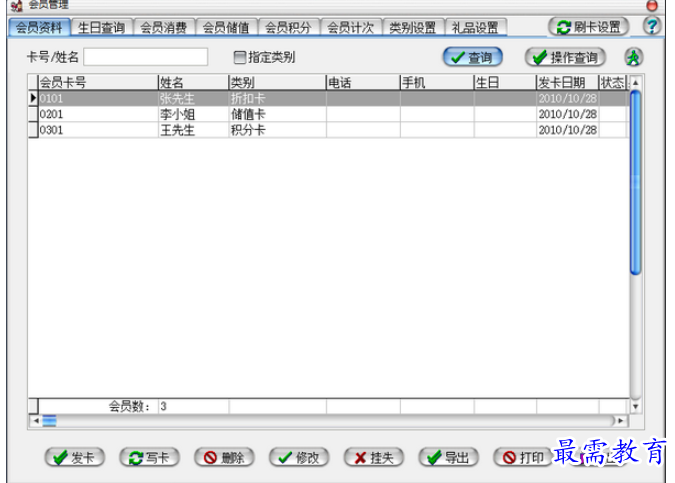The width and height of the screenshot is (675, 483).
Task: Click the green running figure icon
Action: tap(633, 58)
